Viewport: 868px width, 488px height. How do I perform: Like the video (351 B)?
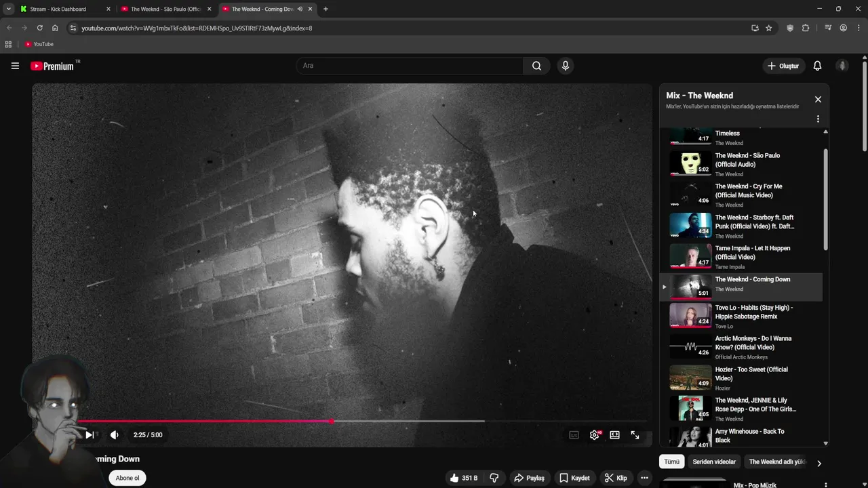pyautogui.click(x=463, y=478)
